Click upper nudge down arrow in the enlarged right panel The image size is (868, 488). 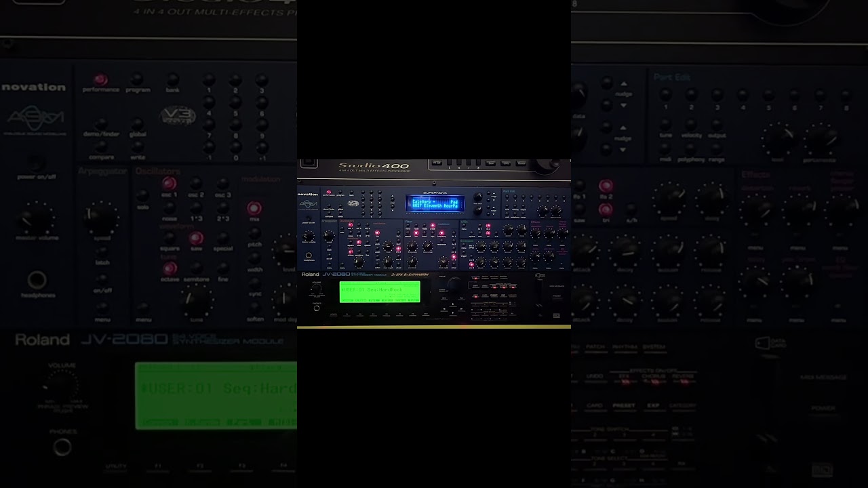[x=624, y=106]
